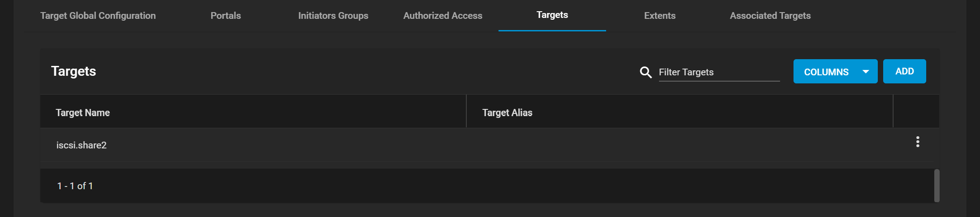Expand the COLUMNS dropdown arrow

click(866, 72)
